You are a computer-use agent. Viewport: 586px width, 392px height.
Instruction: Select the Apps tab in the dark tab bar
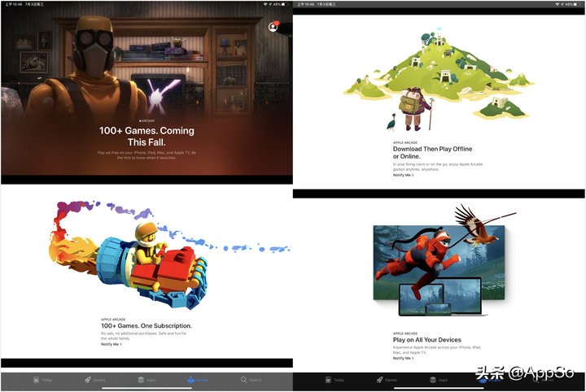tap(439, 380)
